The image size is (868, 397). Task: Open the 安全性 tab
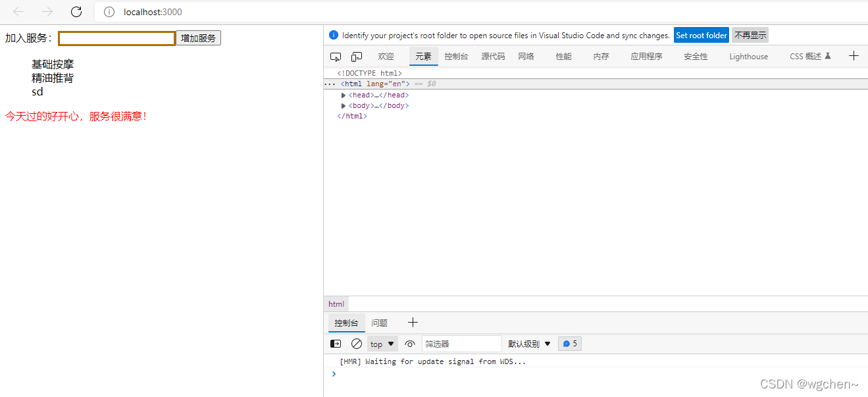696,57
